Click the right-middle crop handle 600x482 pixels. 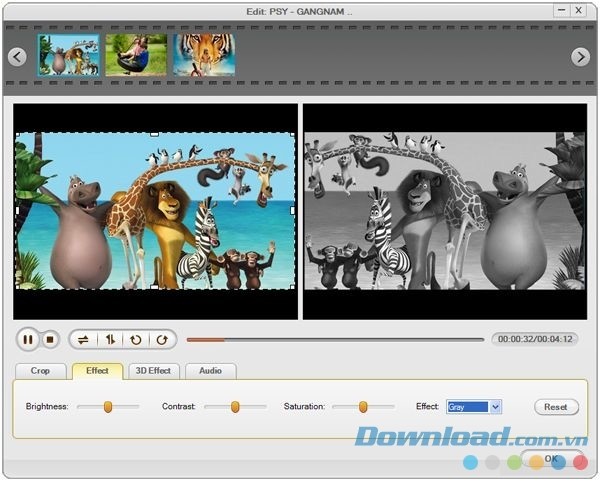293,210
